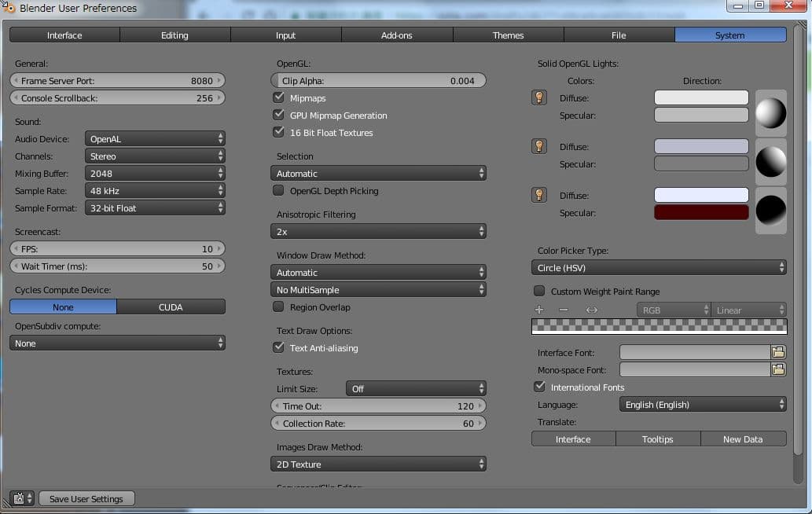Viewport: 812px width, 514px height.
Task: Toggle second solid OpenGL light bulb
Action: [x=539, y=146]
